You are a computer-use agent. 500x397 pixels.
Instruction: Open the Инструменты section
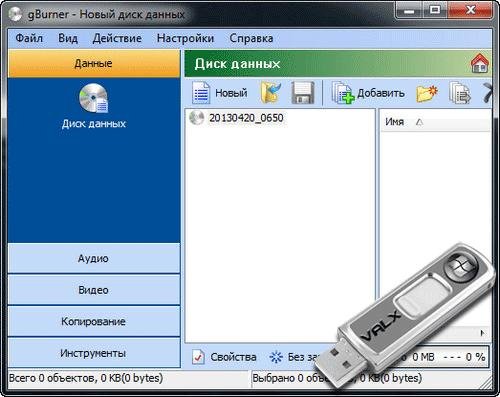click(x=94, y=353)
